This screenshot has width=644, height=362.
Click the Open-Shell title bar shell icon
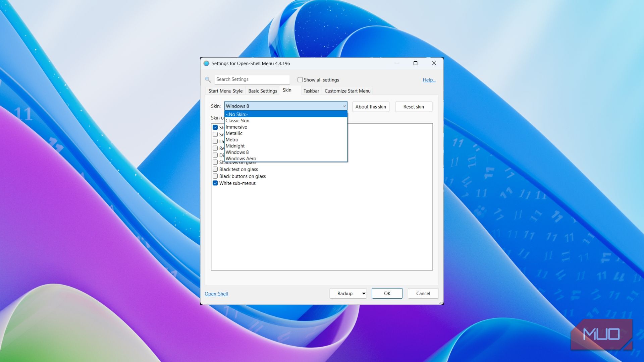(x=206, y=63)
